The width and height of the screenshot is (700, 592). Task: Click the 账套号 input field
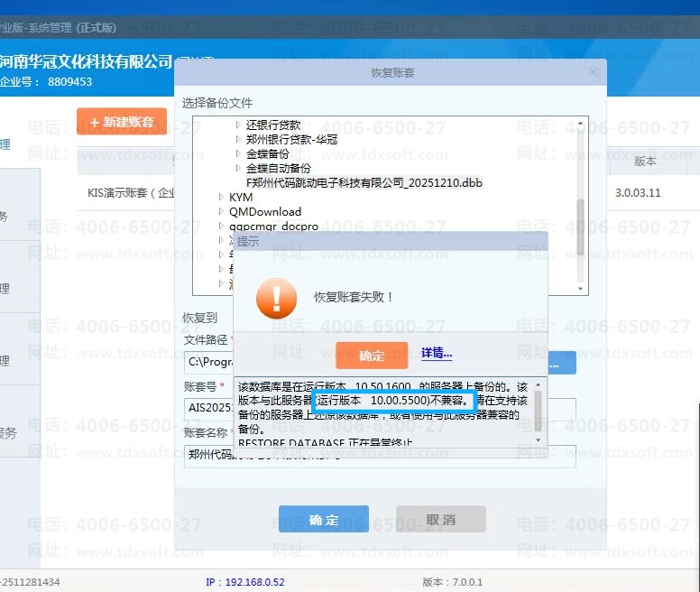209,406
